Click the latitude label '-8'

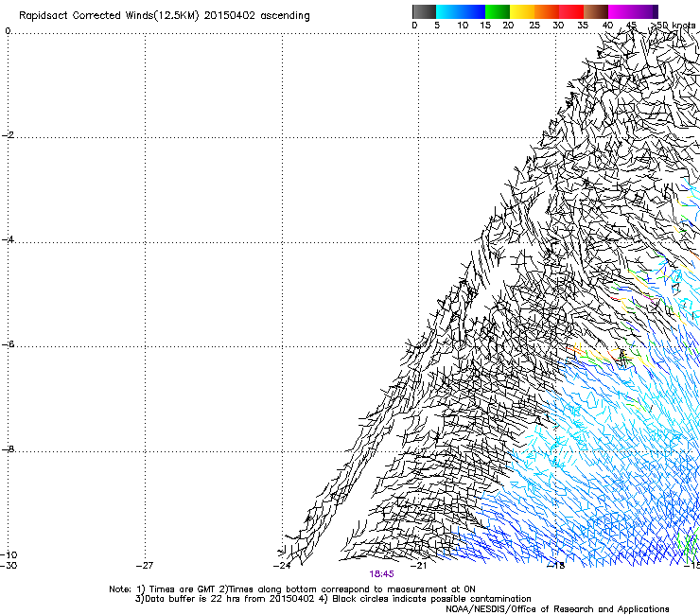pos(8,449)
